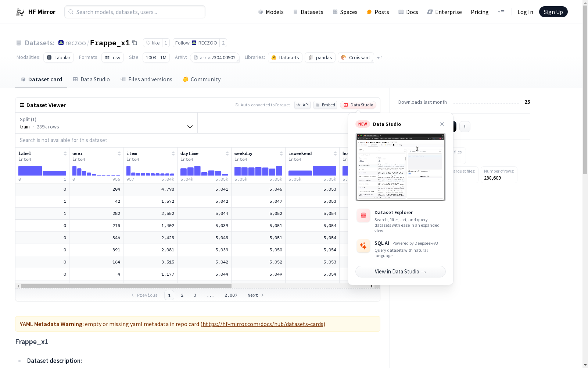This screenshot has width=588, height=368.
Task: Go to the Pricing page
Action: (x=480, y=12)
